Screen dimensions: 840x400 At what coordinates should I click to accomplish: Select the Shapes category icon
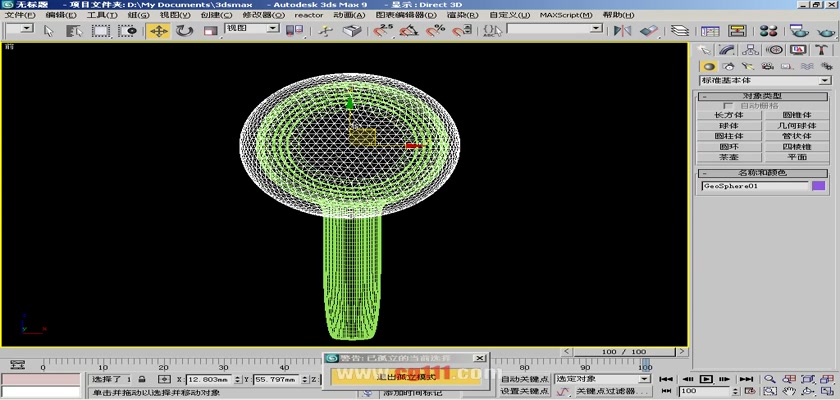click(728, 66)
